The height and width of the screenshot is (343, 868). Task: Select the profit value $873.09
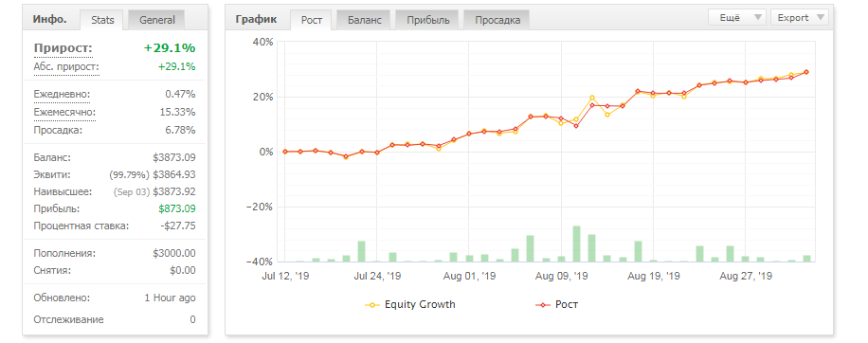(x=177, y=209)
